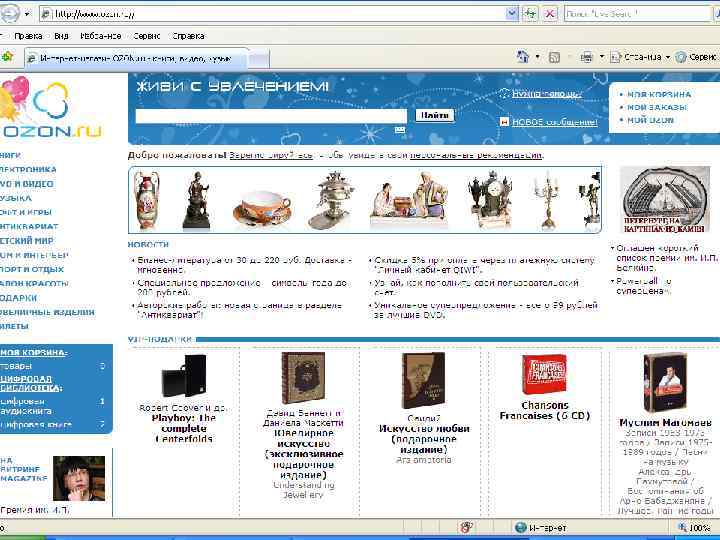Click the help icon beside Нужна помощь

504,94
